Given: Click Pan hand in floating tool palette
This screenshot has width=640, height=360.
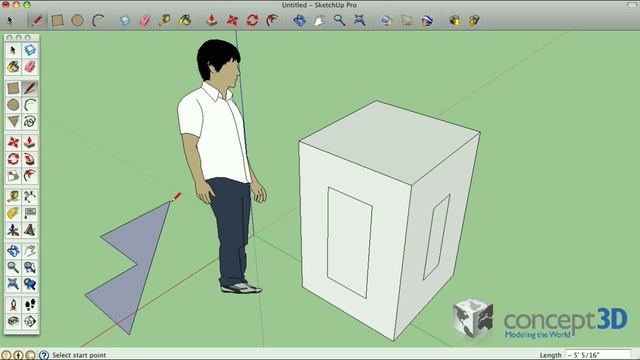Looking at the screenshot, I should tap(30, 251).
